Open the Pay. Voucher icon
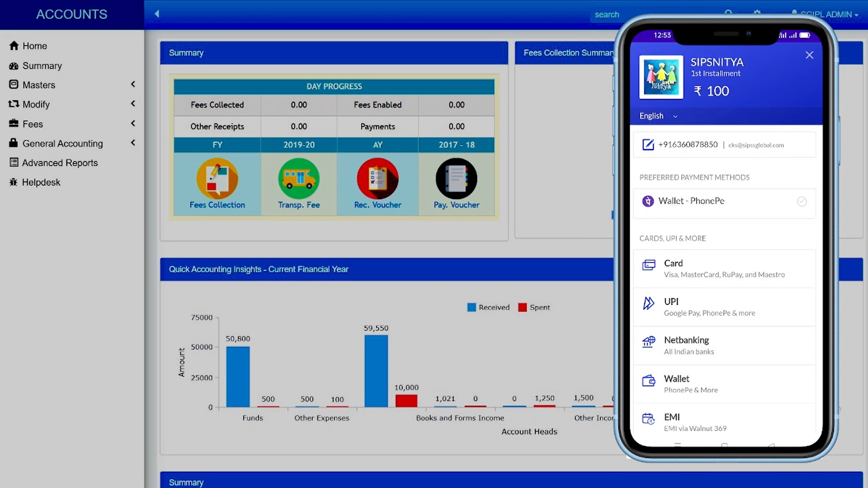868x488 pixels. point(456,178)
